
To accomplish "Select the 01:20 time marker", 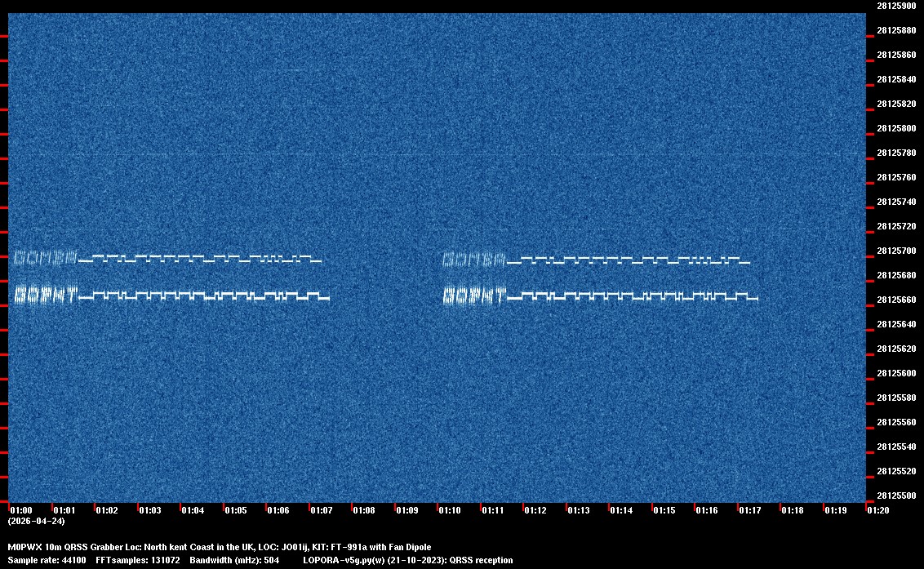I will point(878,510).
